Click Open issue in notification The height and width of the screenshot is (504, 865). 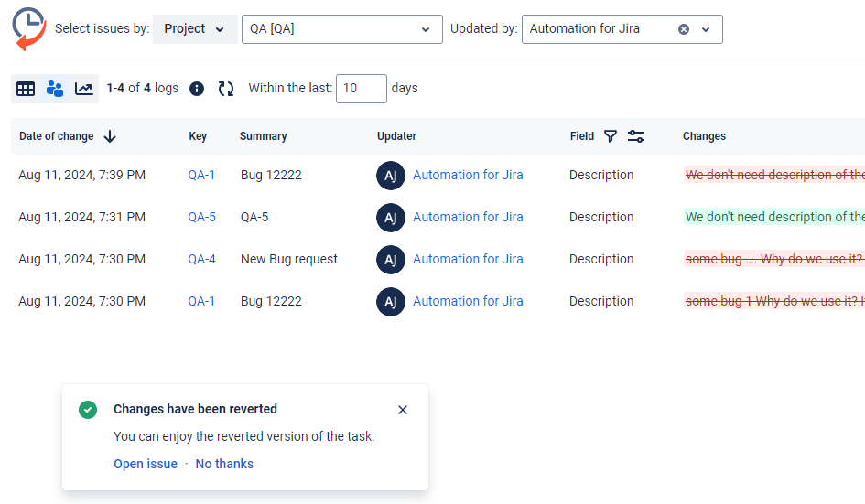(x=146, y=464)
